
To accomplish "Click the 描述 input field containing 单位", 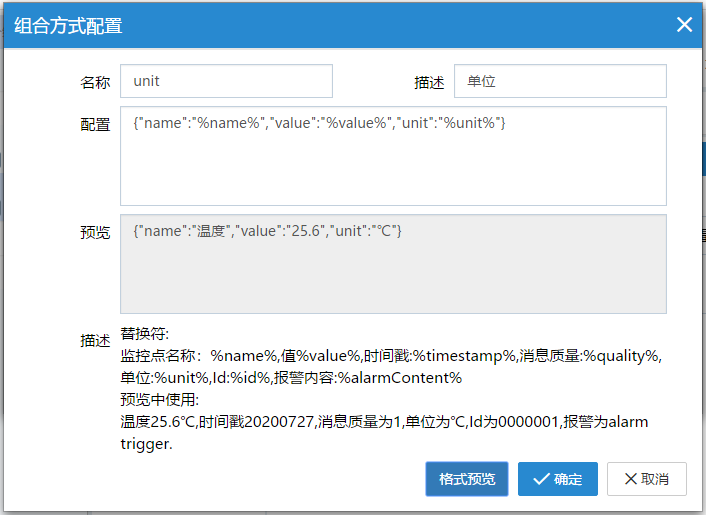I will pyautogui.click(x=559, y=82).
